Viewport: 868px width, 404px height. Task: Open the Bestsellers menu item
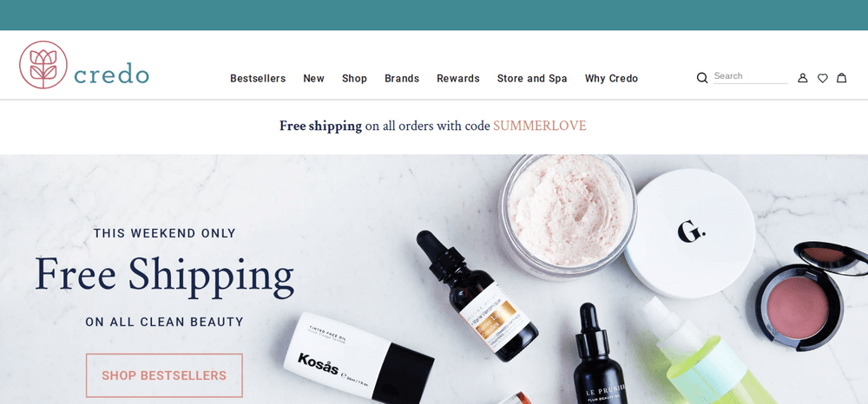coord(258,79)
